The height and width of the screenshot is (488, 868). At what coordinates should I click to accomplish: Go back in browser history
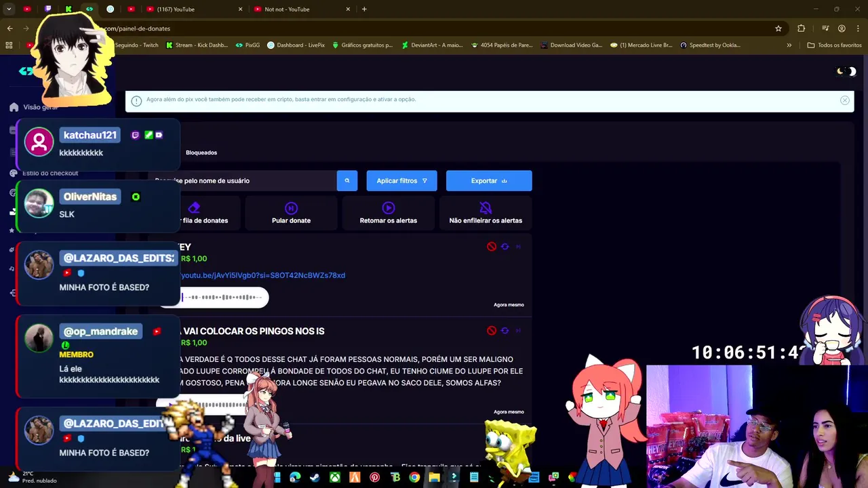pyautogui.click(x=9, y=28)
